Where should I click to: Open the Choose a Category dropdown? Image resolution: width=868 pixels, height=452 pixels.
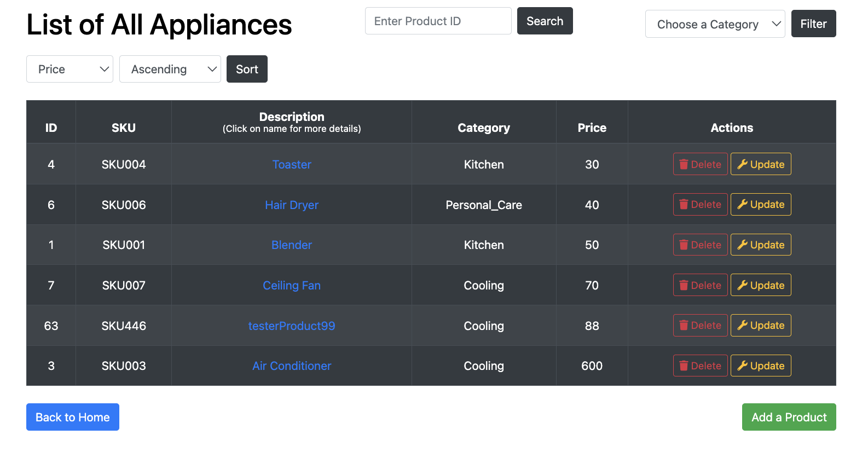pos(715,24)
